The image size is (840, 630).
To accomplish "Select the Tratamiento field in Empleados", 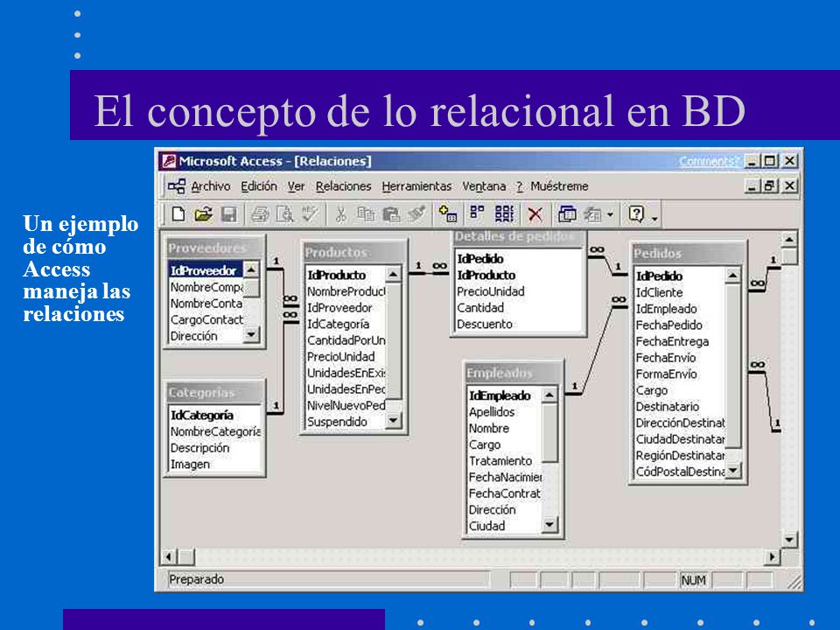I will point(505,461).
